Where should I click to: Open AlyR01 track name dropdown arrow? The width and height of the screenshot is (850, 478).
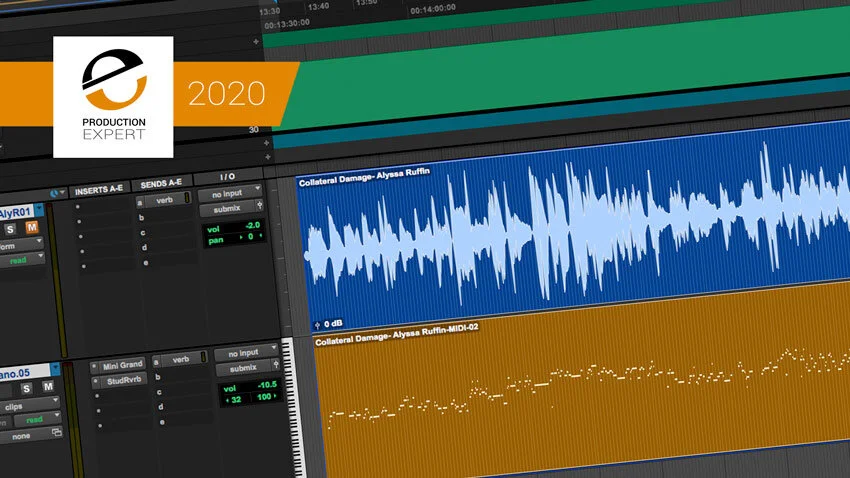coord(39,209)
